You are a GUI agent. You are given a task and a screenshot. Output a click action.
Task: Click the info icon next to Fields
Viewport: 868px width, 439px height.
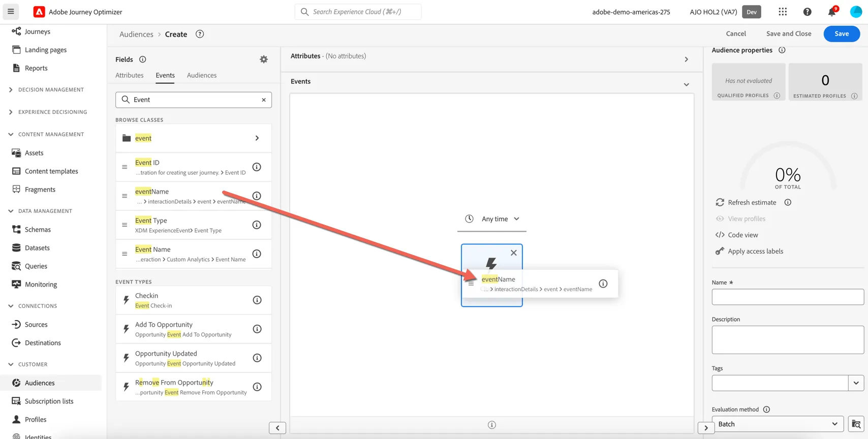(x=143, y=59)
